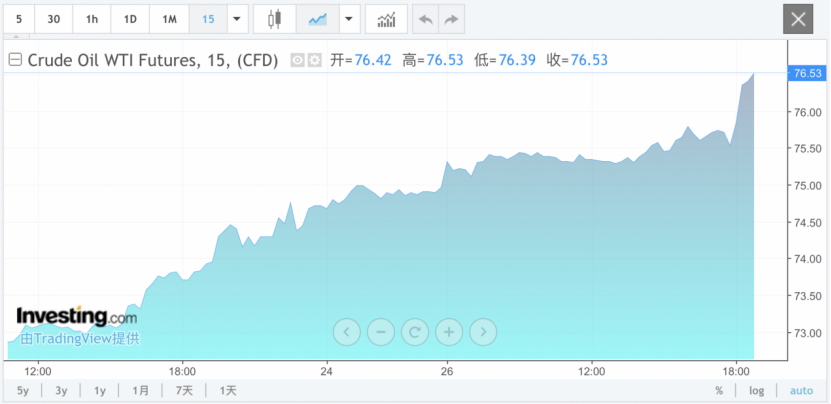Choose the candlestick chart style
Viewport: 831px width, 404px height.
pyautogui.click(x=275, y=19)
